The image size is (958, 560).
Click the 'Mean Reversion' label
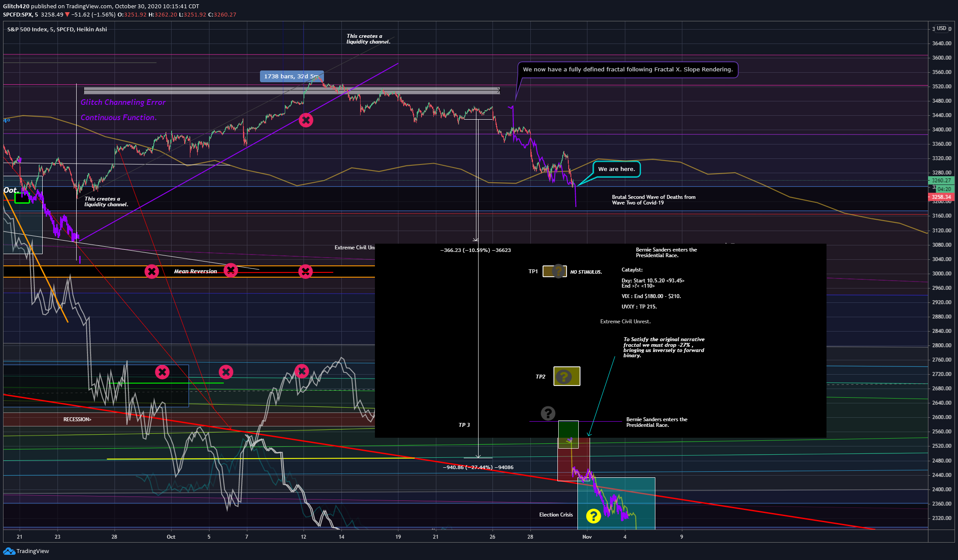coord(196,271)
